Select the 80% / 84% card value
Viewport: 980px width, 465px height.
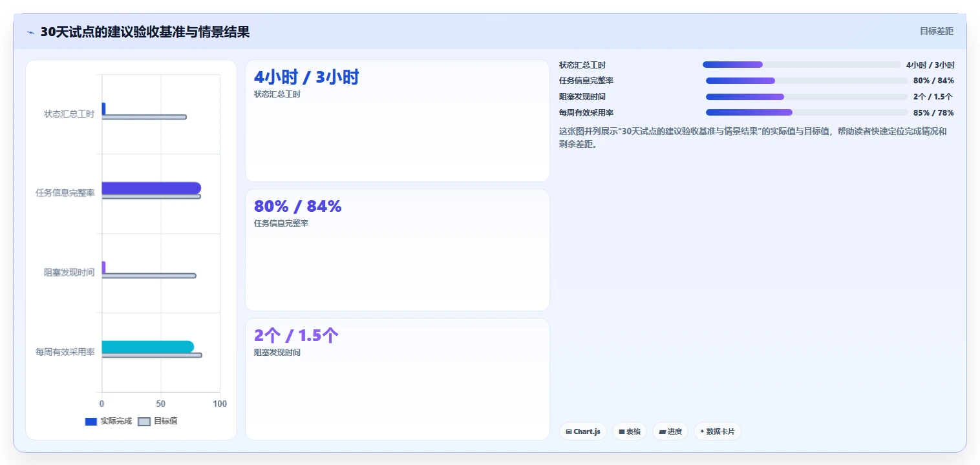[x=297, y=207]
